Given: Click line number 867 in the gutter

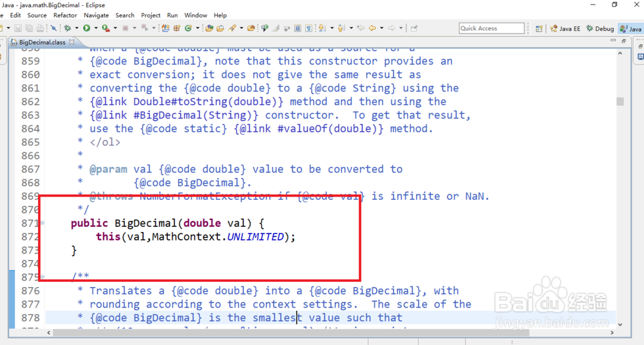Looking at the screenshot, I should coord(31,169).
